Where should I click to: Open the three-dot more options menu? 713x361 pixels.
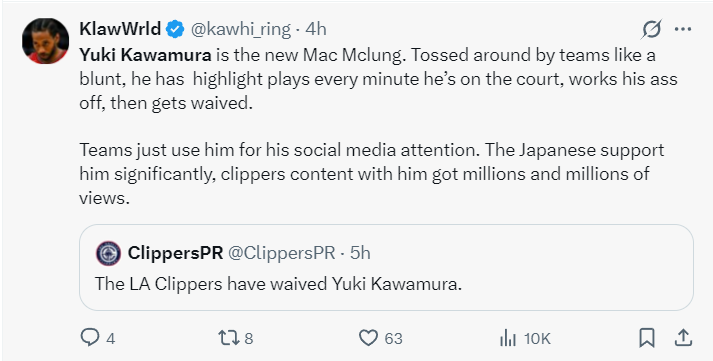click(683, 30)
